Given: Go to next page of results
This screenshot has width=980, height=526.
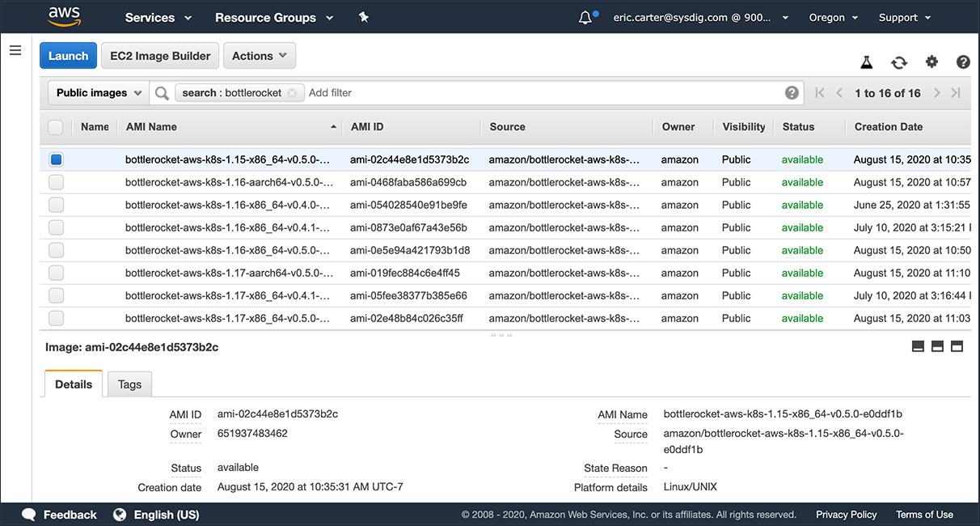Looking at the screenshot, I should point(937,93).
